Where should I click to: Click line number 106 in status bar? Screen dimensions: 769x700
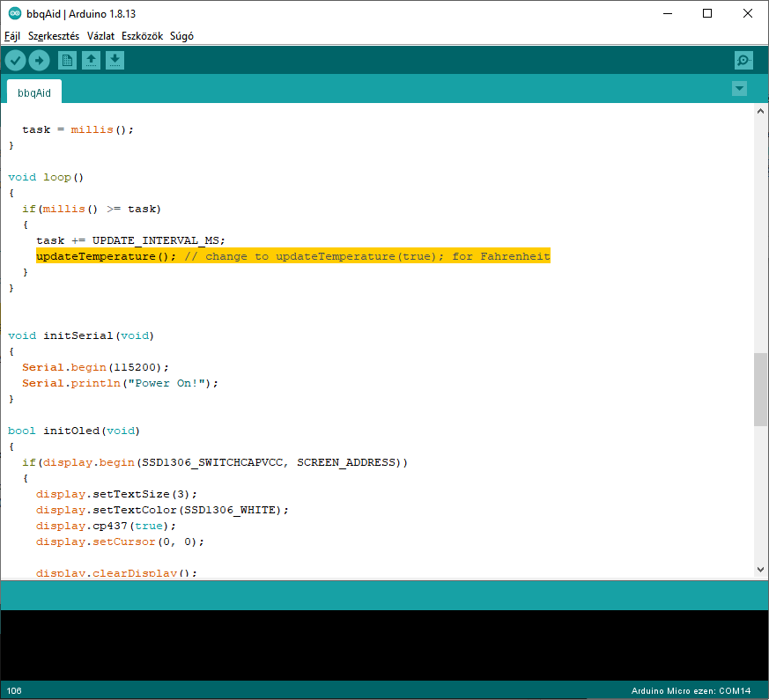[x=14, y=690]
